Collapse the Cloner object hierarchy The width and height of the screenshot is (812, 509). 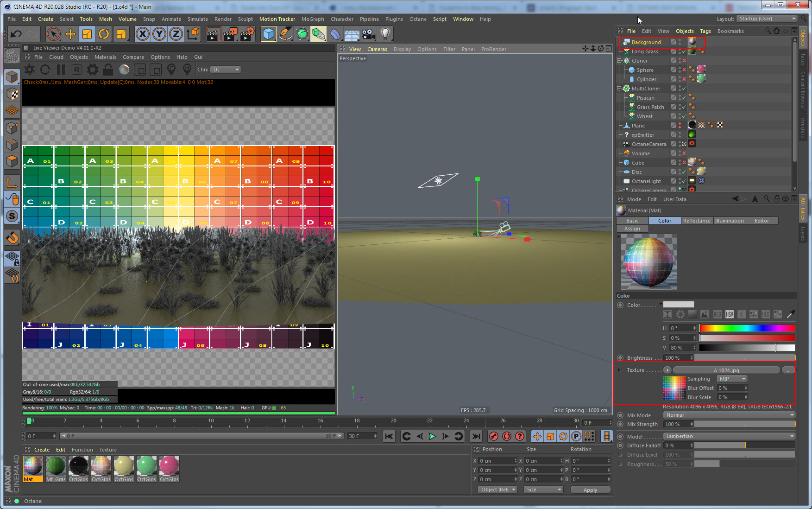pos(619,61)
